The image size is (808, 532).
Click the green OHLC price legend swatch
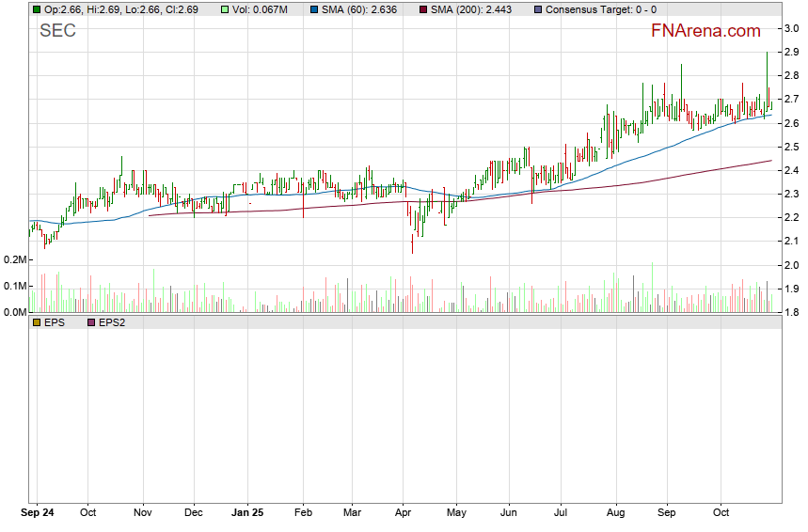pyautogui.click(x=37, y=8)
